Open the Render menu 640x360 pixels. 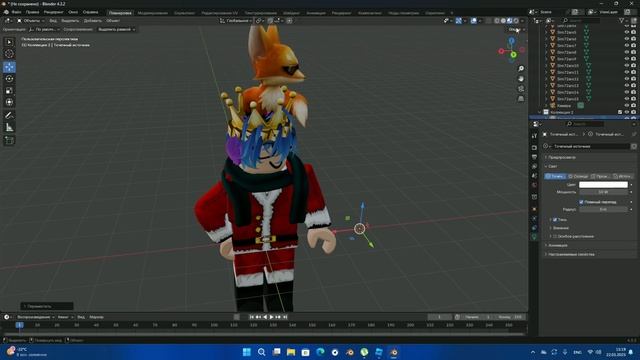click(53, 12)
